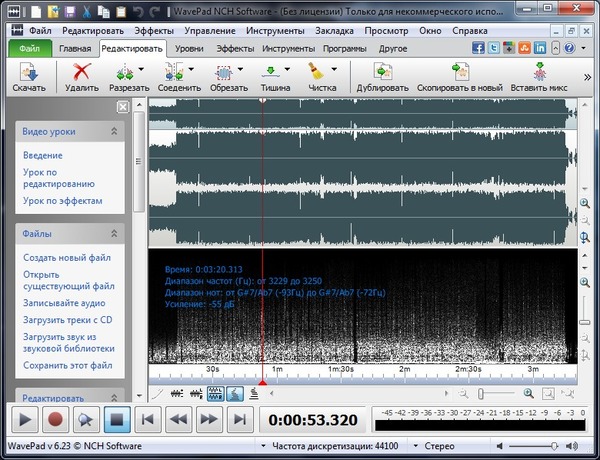Open the green Файл tab

point(29,49)
